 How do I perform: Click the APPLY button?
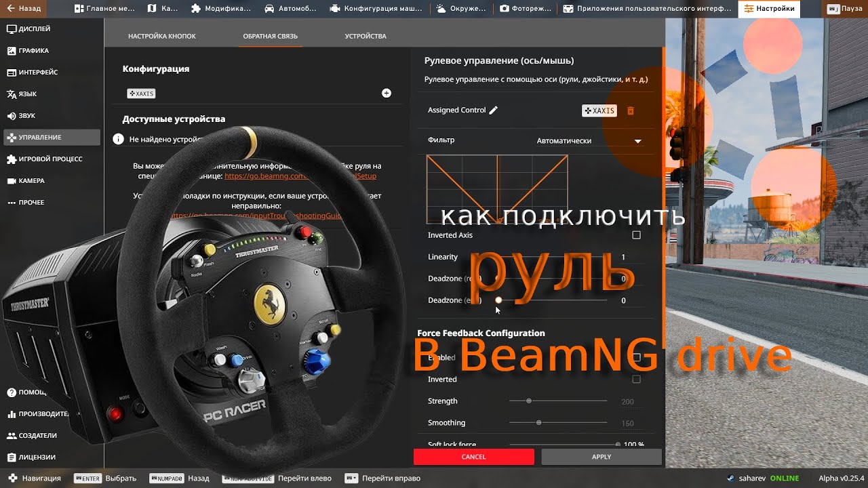601,457
